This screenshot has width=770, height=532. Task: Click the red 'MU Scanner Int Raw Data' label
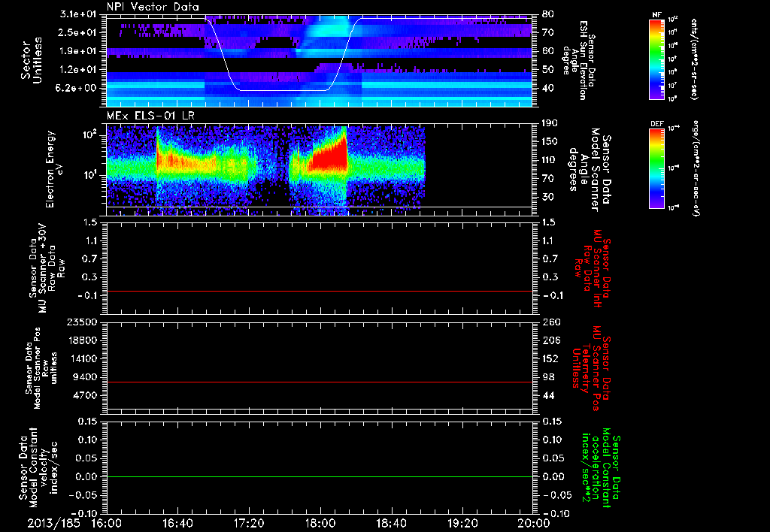point(593,268)
